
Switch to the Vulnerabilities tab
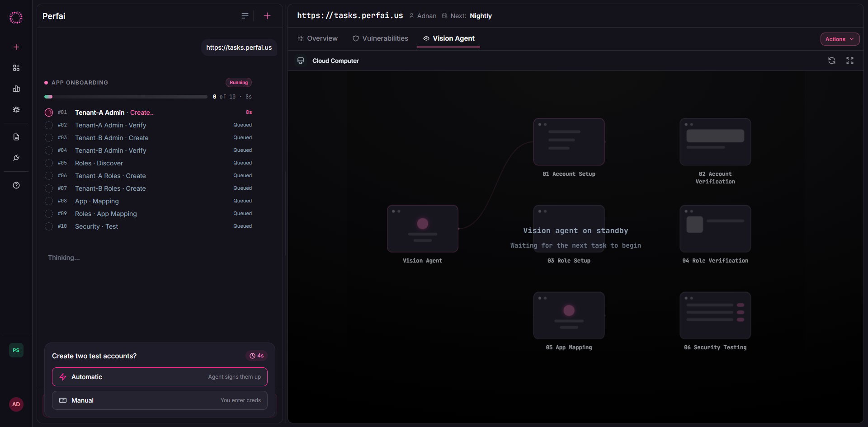click(x=380, y=38)
